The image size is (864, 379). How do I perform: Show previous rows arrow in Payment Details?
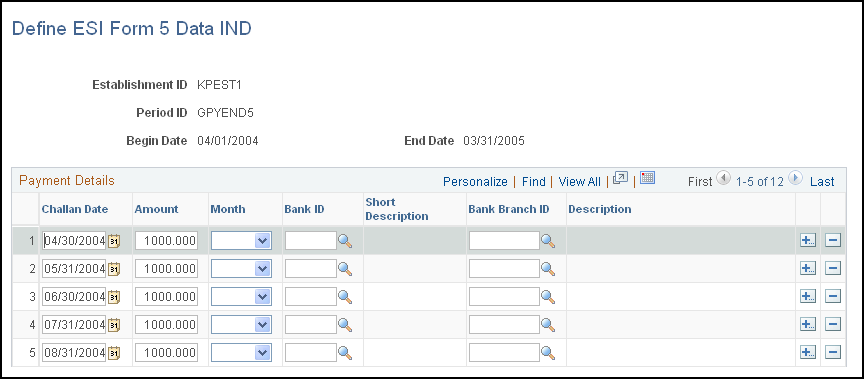click(x=723, y=178)
